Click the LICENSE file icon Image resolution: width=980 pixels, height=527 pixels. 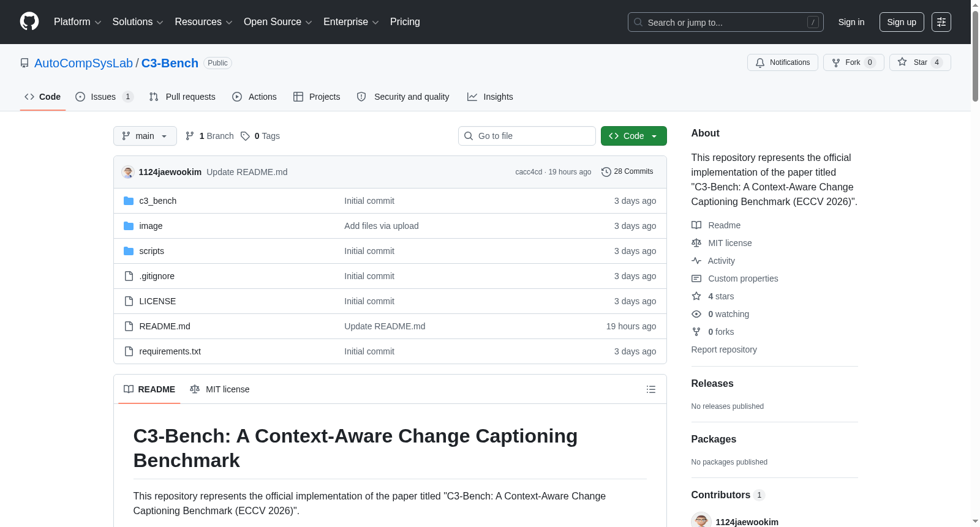click(129, 301)
